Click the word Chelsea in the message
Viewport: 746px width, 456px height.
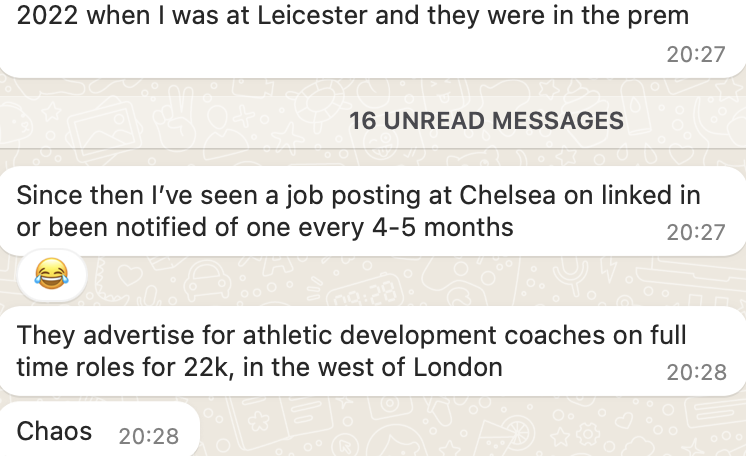point(507,195)
